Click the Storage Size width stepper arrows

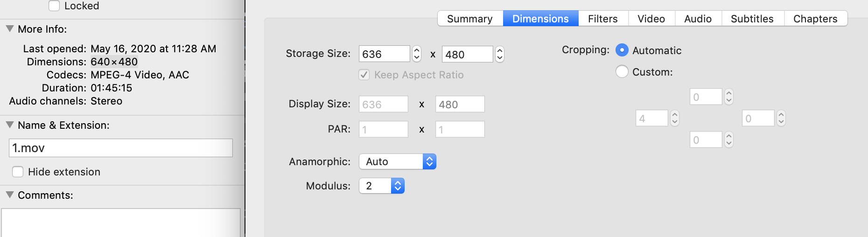click(x=417, y=54)
